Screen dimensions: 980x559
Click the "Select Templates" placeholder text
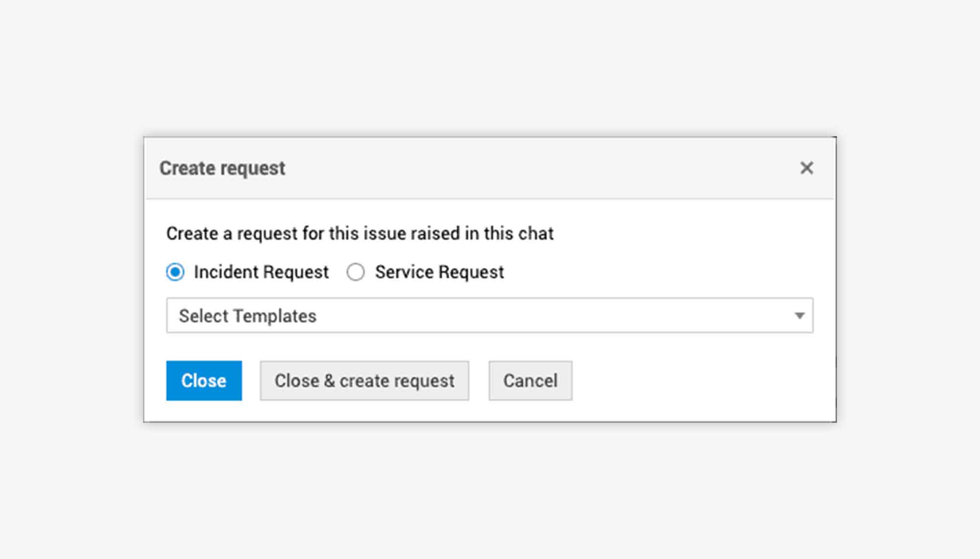pos(247,316)
